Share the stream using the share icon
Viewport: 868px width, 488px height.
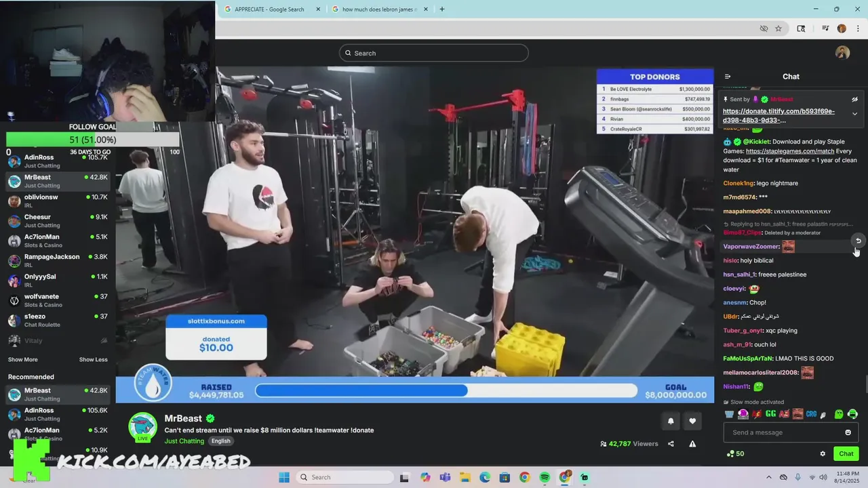click(671, 444)
